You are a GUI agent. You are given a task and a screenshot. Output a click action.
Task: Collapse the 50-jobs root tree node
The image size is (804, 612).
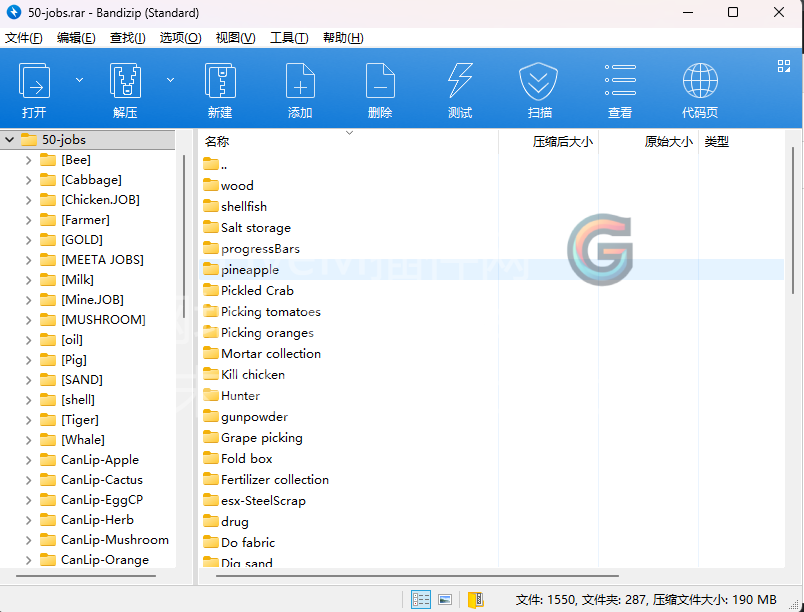[9, 140]
